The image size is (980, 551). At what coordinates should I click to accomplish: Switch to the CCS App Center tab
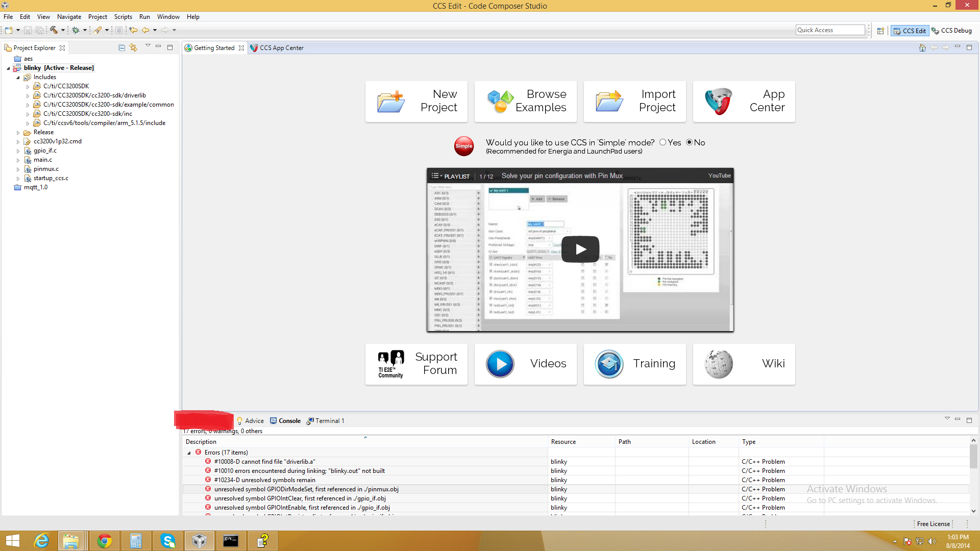point(282,47)
